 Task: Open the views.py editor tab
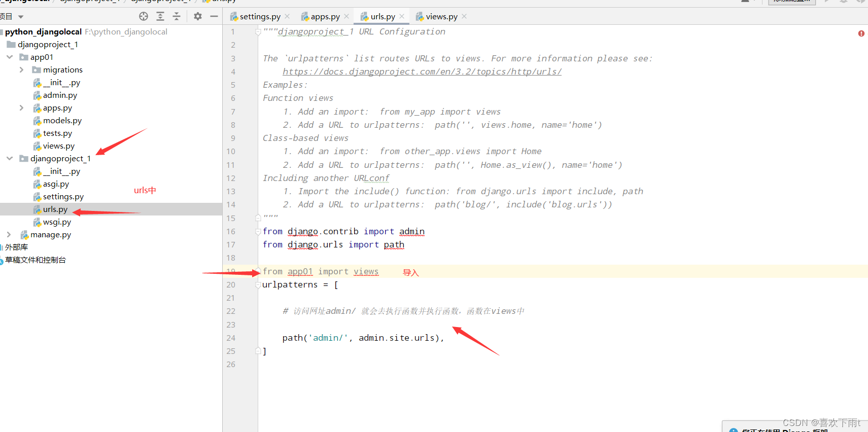441,16
